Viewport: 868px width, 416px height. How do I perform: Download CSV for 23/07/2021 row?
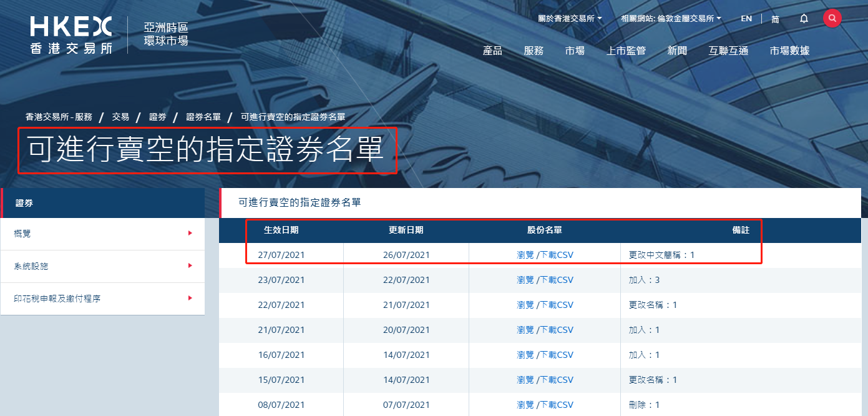click(557, 280)
